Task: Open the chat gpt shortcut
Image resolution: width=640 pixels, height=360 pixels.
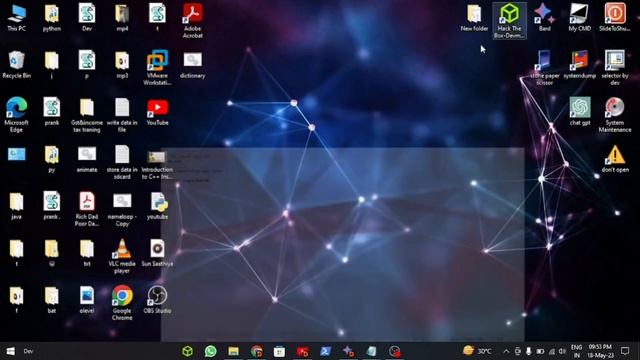Action: pos(580,112)
